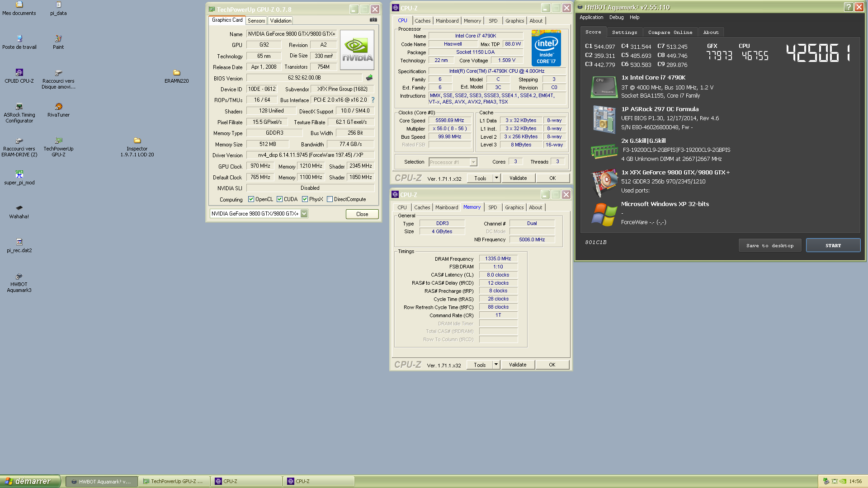Click the Intel inside Core i7 logo
The image size is (868, 488).
(x=546, y=48)
